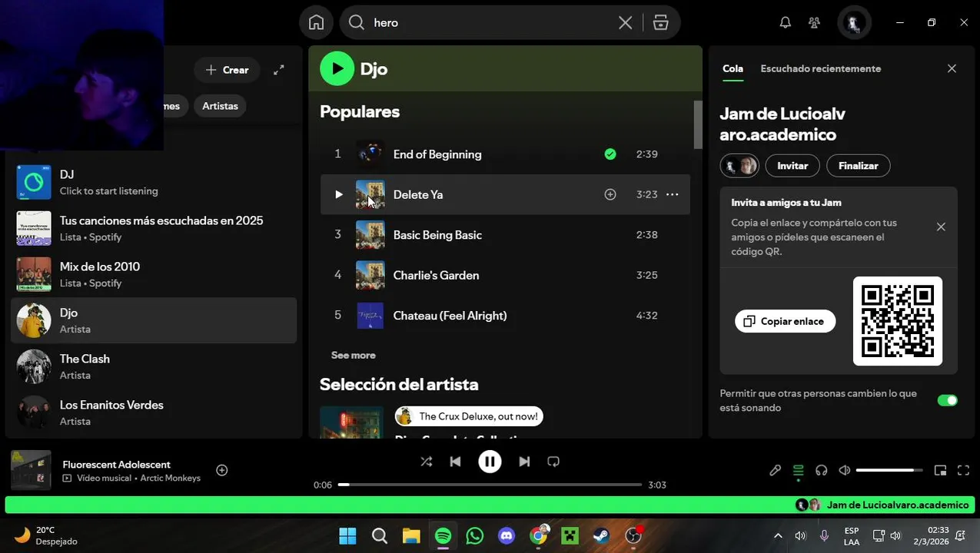
Task: Open the Arctic Monkeys artist link
Action: [170, 478]
